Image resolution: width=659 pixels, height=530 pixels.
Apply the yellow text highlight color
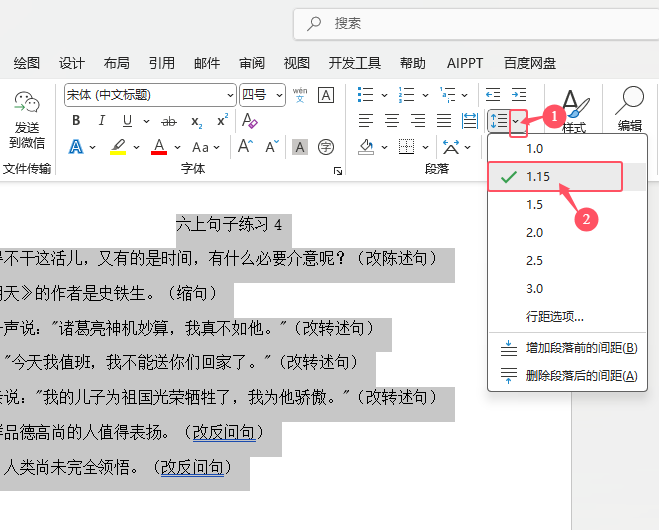coord(118,147)
